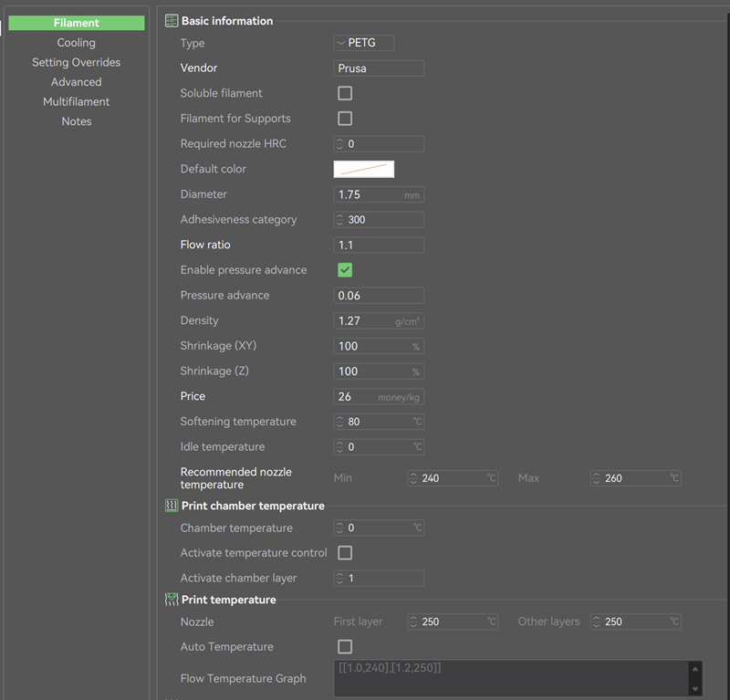Viewport: 730px width, 700px height.
Task: Open the Setting Overrides tab
Action: point(77,63)
